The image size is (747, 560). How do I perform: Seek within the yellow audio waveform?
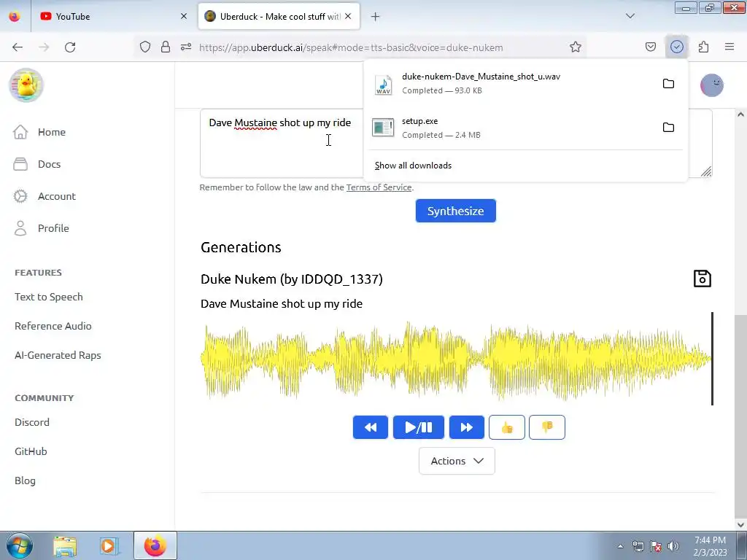pyautogui.click(x=456, y=360)
